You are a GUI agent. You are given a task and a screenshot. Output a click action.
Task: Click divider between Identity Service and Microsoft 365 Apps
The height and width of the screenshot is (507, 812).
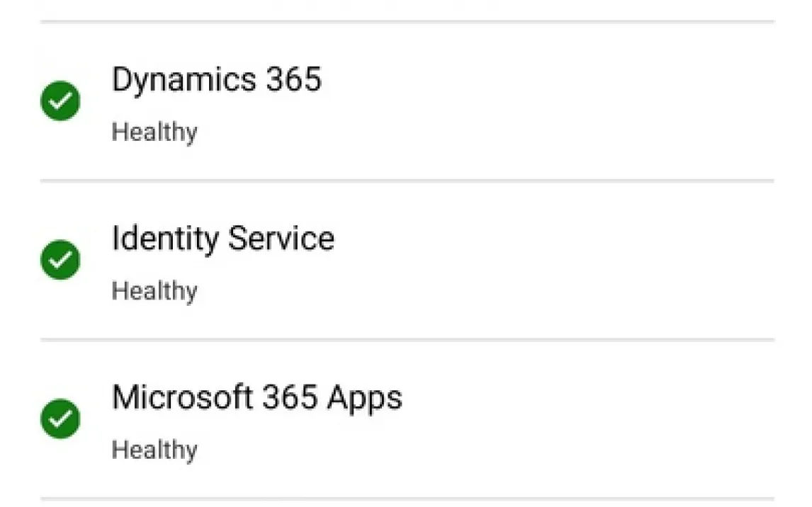407,340
